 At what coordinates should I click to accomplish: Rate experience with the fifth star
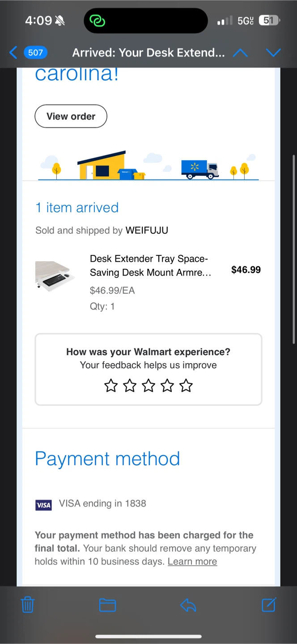(186, 386)
